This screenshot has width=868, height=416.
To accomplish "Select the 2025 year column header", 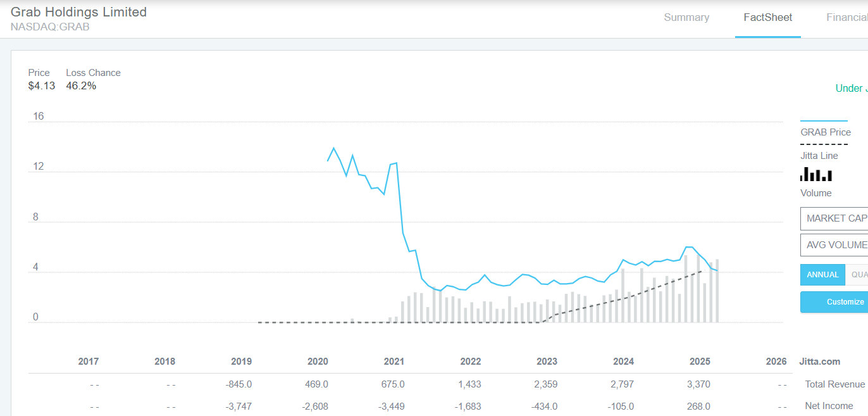I will 700,362.
